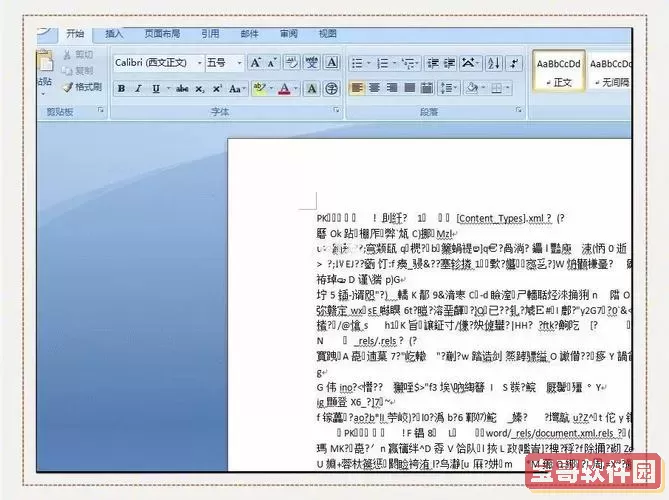Screen dimensions: 669x500
Task: Open the 剪贴板 Clipboard pane launcher
Action: pos(101,110)
